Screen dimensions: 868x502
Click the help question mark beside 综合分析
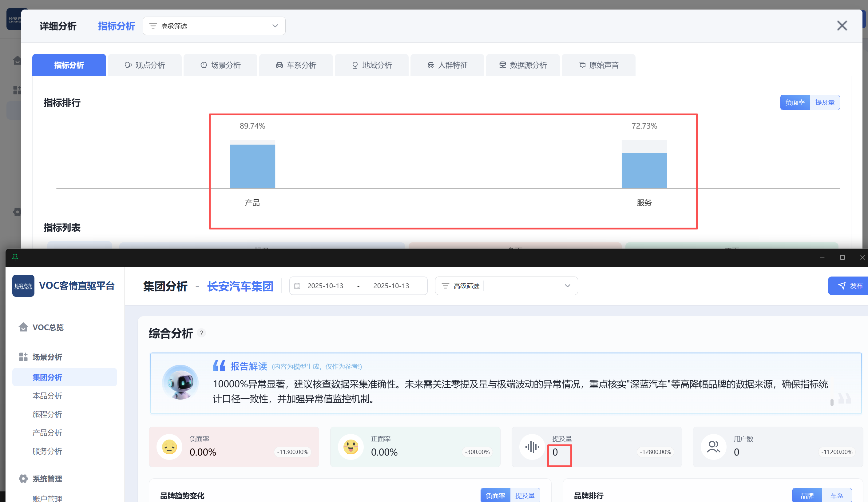coord(201,333)
